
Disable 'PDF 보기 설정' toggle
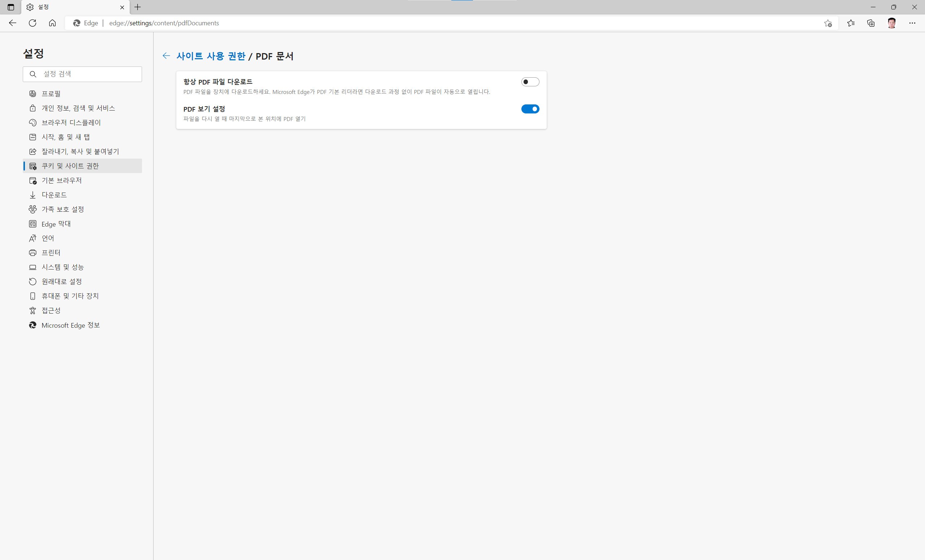click(x=530, y=109)
